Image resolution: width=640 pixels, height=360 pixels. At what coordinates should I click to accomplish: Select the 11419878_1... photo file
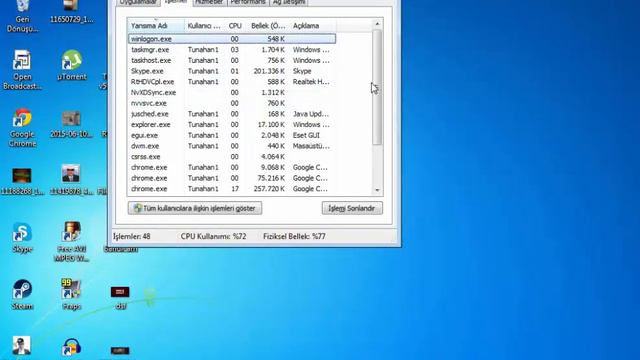pyautogui.click(x=71, y=180)
